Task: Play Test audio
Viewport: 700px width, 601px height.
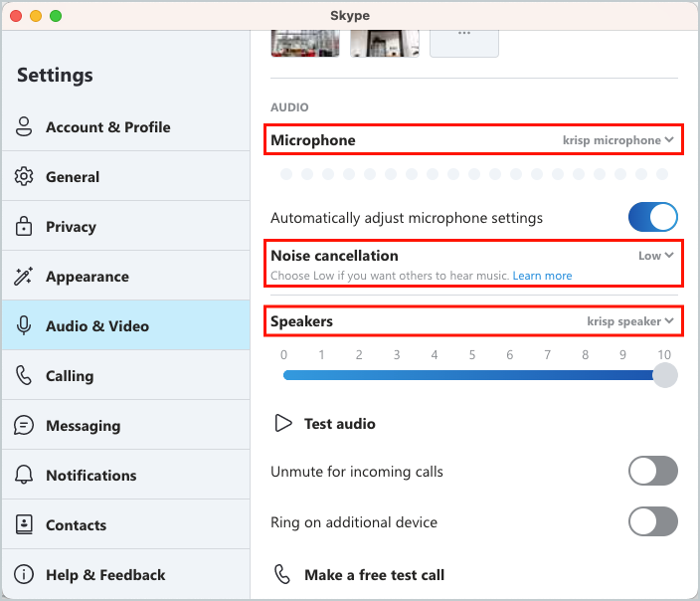Action: [x=339, y=424]
